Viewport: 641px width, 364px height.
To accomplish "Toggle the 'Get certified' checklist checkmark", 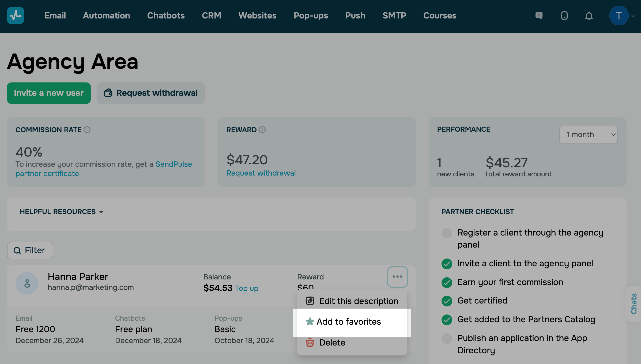I will 447,301.
